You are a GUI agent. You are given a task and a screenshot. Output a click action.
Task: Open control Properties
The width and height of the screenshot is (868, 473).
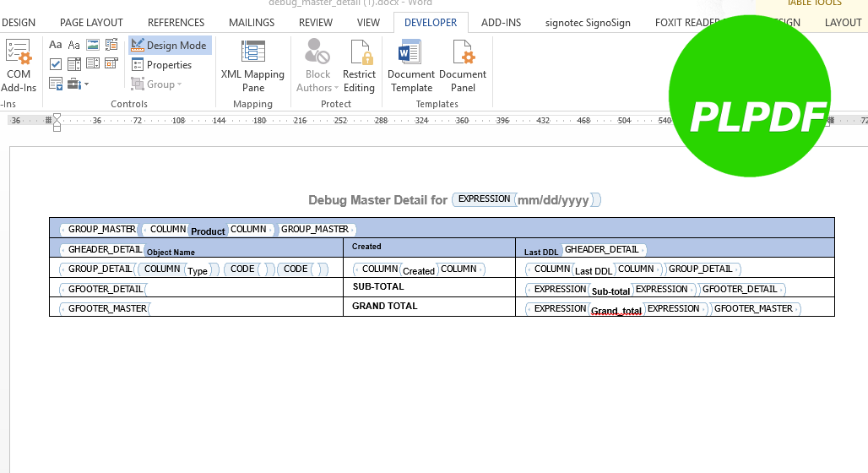[x=161, y=65]
